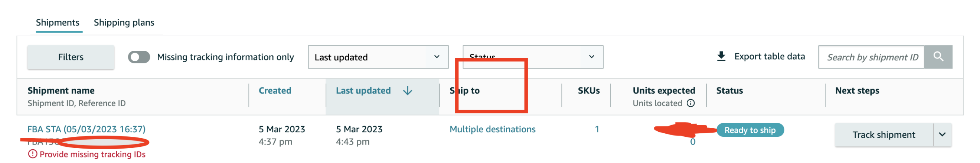
Task: Click the Search by shipment ID field
Action: (871, 57)
